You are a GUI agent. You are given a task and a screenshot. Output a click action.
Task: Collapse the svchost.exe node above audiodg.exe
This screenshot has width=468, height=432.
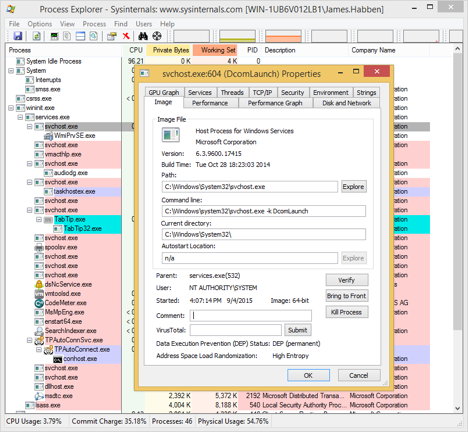[30, 164]
